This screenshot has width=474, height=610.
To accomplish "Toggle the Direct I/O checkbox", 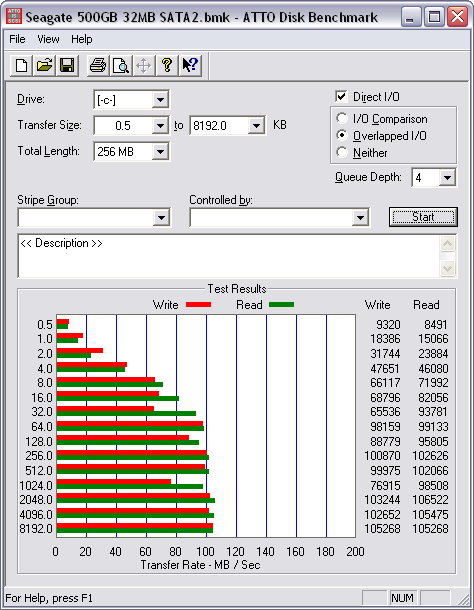I will coord(341,96).
